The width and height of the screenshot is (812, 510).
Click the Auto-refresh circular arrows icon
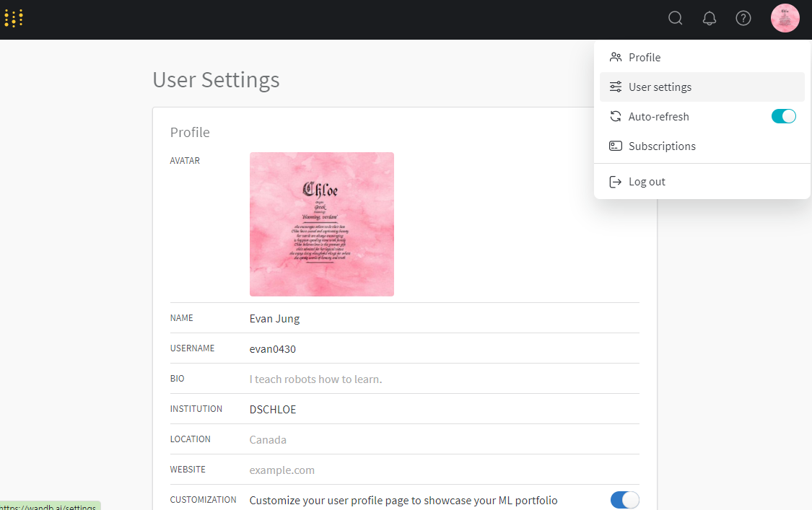click(x=616, y=116)
